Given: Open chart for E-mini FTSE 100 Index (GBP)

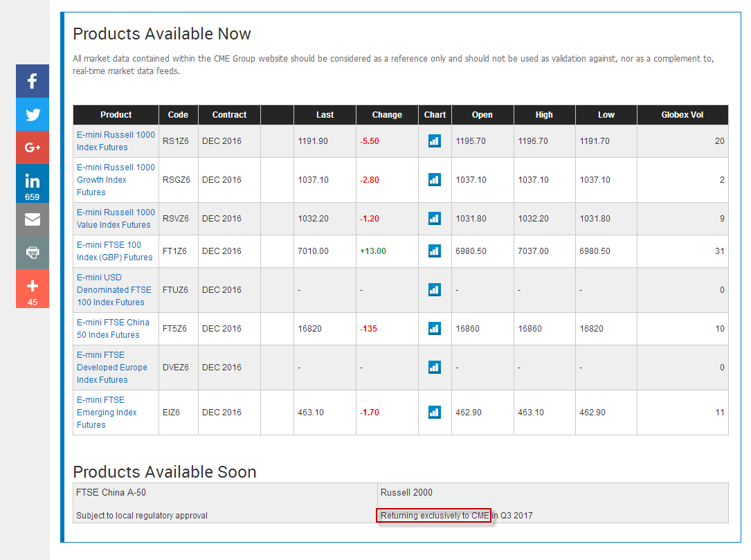Looking at the screenshot, I should click(x=435, y=251).
